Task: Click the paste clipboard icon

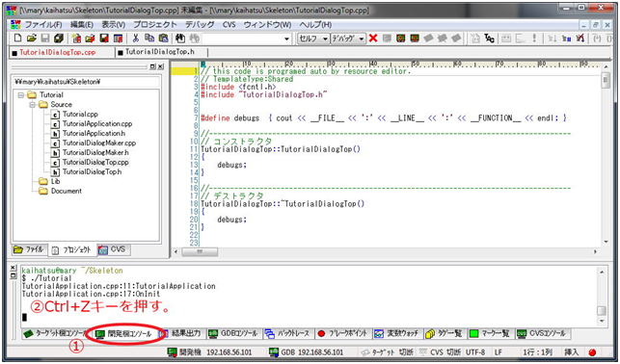Action: [x=163, y=39]
